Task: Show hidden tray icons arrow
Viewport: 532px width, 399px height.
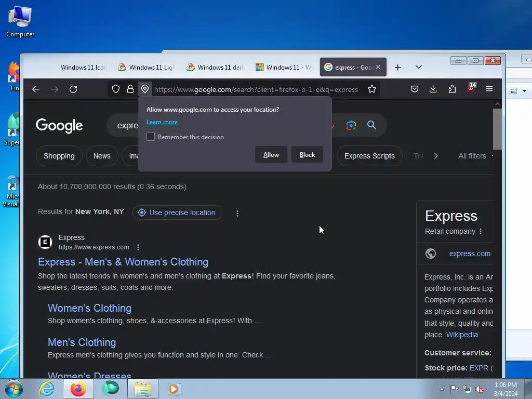Action: pyautogui.click(x=442, y=389)
